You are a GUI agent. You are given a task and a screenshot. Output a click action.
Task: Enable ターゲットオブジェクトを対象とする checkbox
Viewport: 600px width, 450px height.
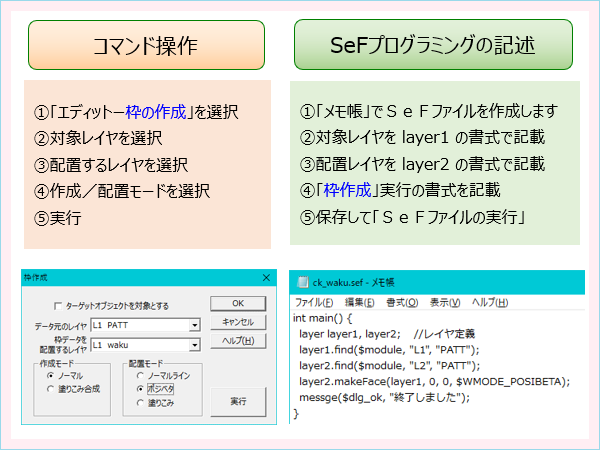(x=58, y=304)
